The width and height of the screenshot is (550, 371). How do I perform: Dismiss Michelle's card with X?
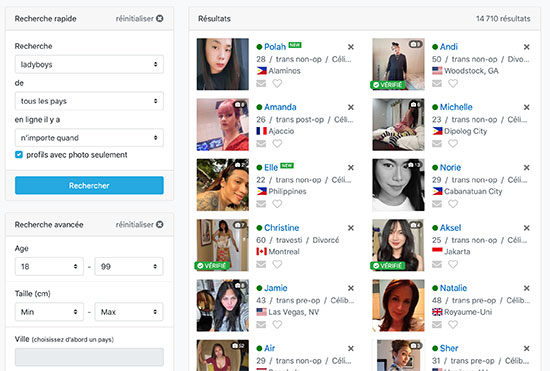pos(526,107)
